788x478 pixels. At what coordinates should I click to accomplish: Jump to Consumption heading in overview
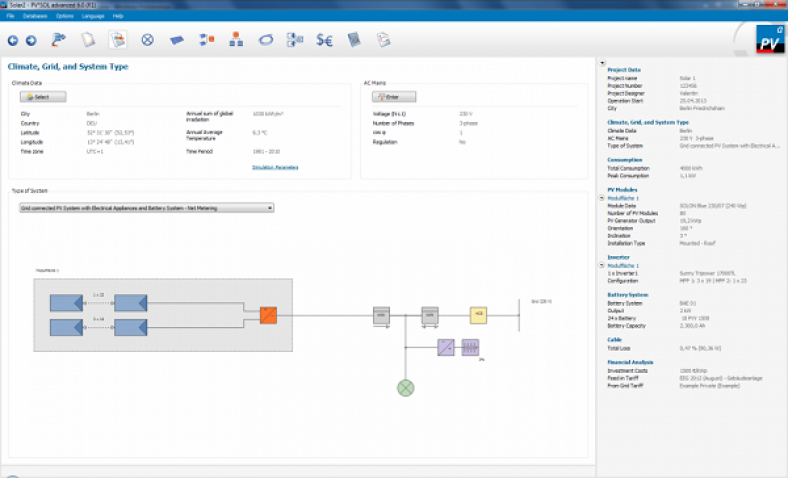[x=625, y=160]
